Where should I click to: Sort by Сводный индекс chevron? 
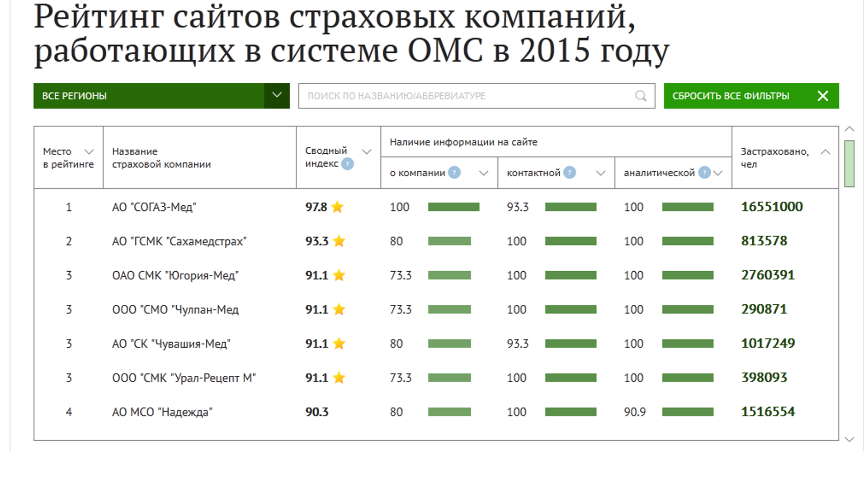click(367, 152)
